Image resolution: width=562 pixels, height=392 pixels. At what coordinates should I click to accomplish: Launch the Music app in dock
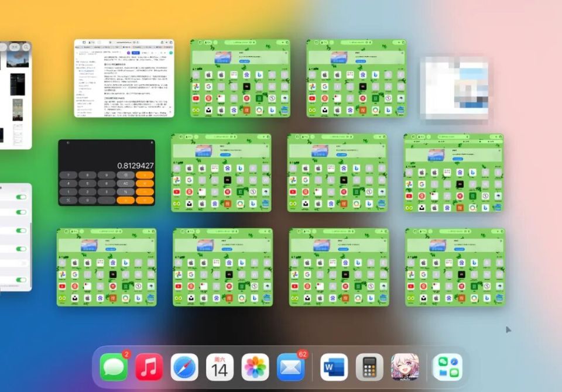(149, 367)
